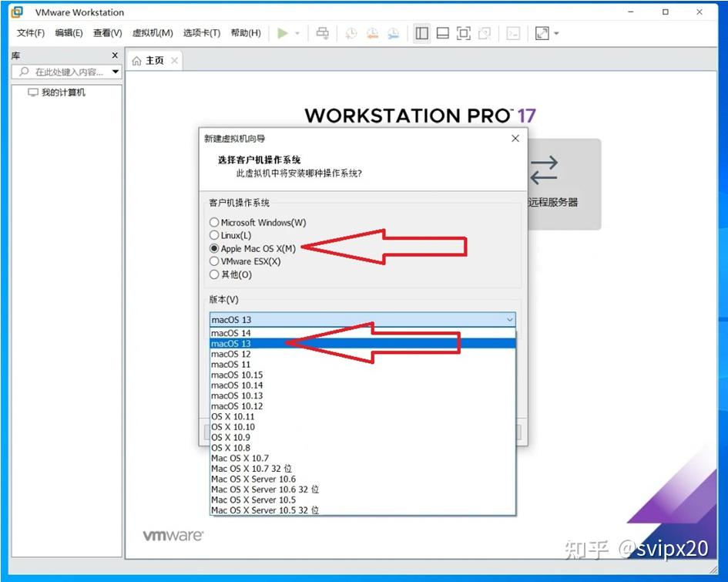This screenshot has width=728, height=582.
Task: Close the 主页 tab
Action: pos(175,60)
